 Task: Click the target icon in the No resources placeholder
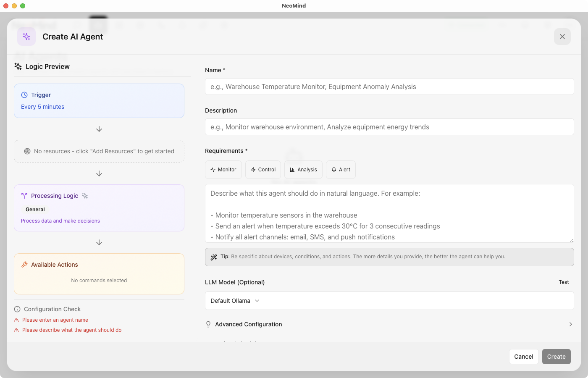(27, 151)
